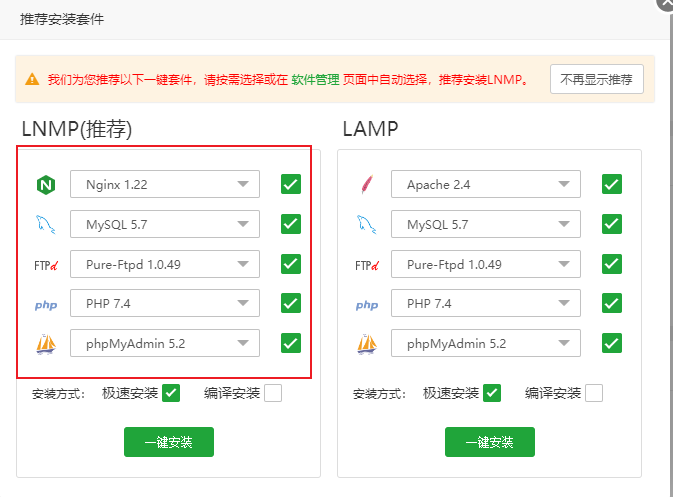
Task: Open the Nginx 1.22 version dropdown
Action: point(165,184)
